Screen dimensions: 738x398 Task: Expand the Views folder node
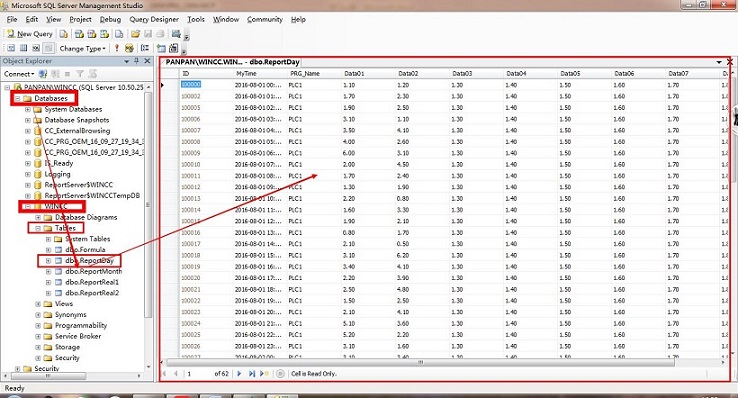(x=38, y=304)
